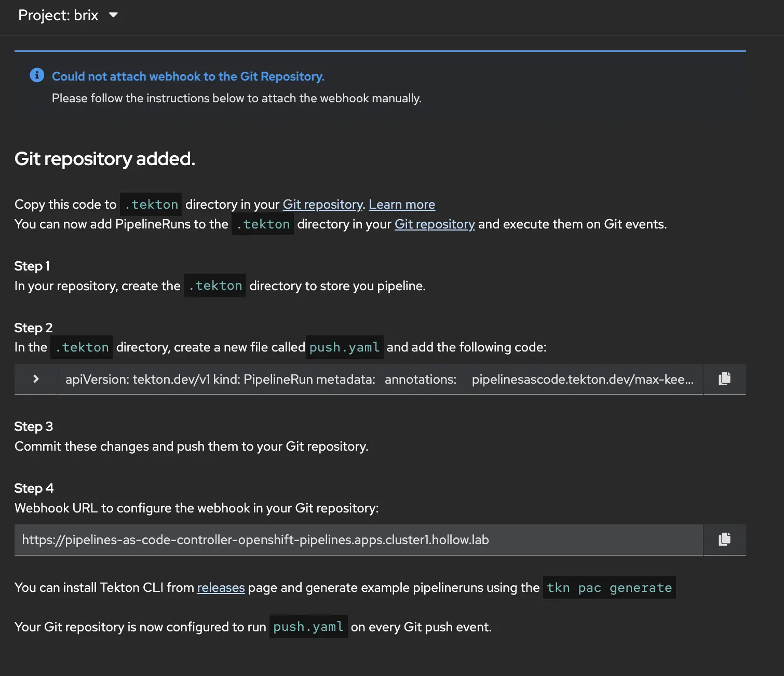
Task: Open the Learn more link
Action: tap(402, 205)
